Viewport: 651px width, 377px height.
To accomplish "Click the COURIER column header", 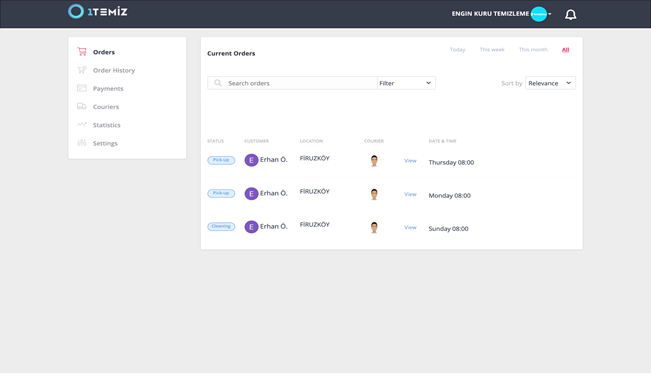I will click(x=374, y=141).
